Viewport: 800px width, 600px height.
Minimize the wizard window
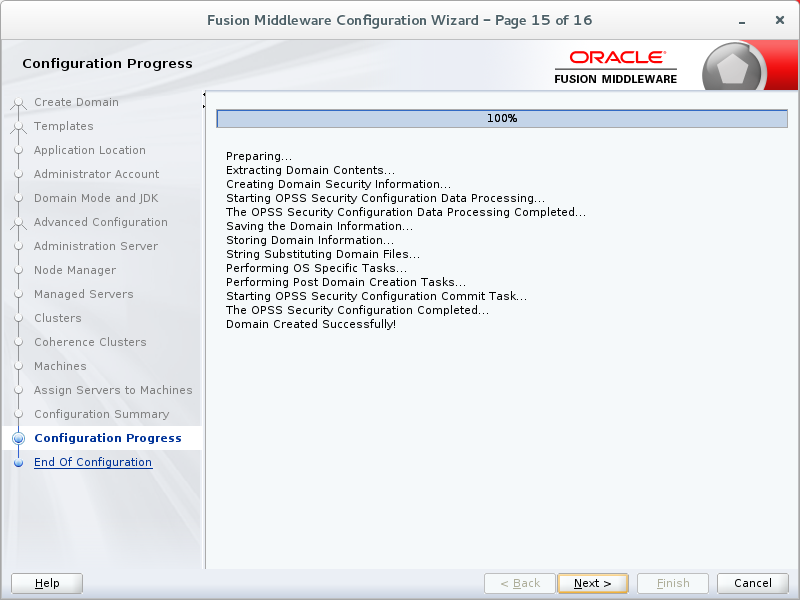coord(742,22)
